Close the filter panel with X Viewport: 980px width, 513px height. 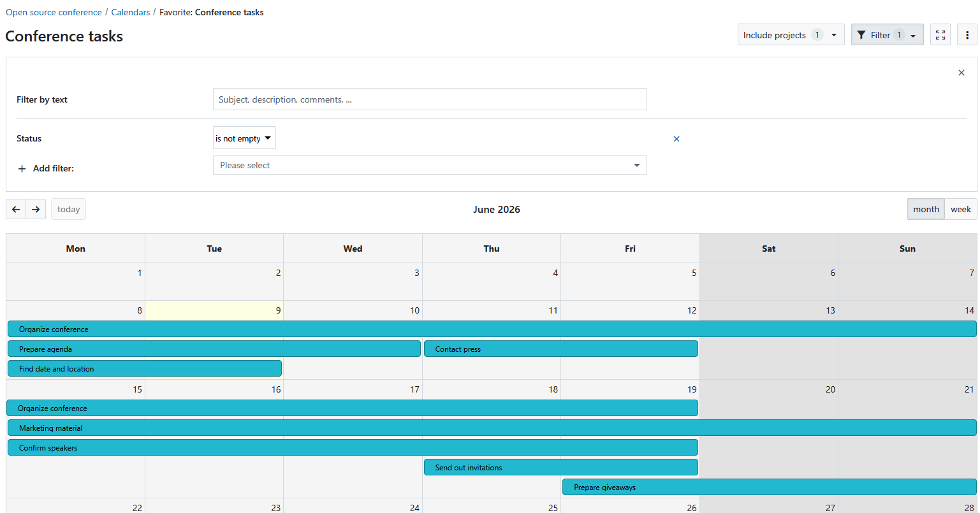pos(962,73)
